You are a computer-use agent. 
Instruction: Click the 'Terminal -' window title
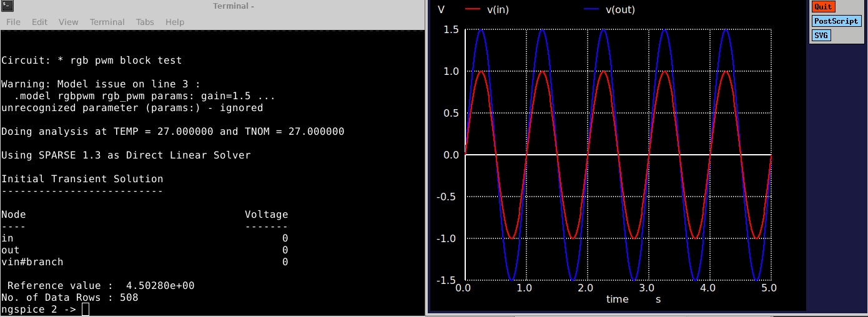234,6
